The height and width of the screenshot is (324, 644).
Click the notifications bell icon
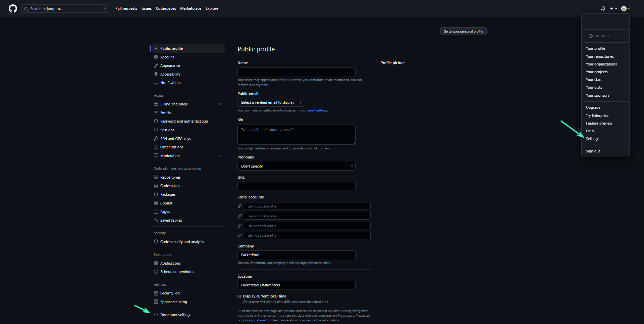tap(603, 8)
